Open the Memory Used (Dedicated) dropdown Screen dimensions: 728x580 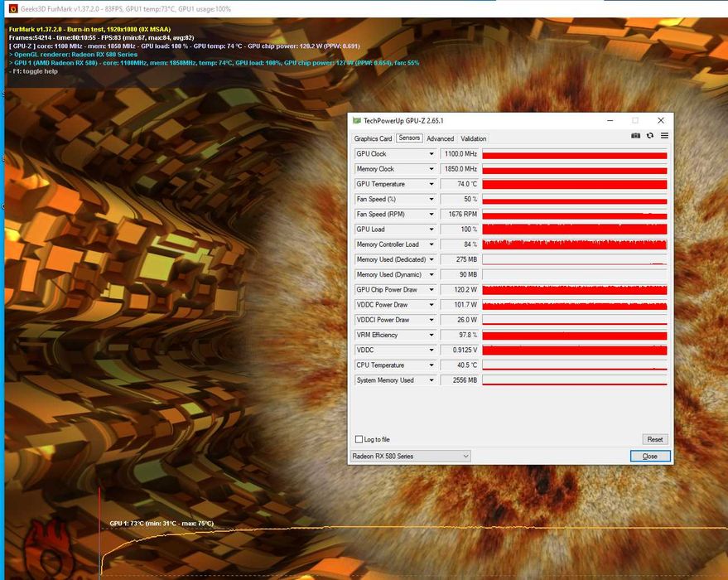point(431,259)
